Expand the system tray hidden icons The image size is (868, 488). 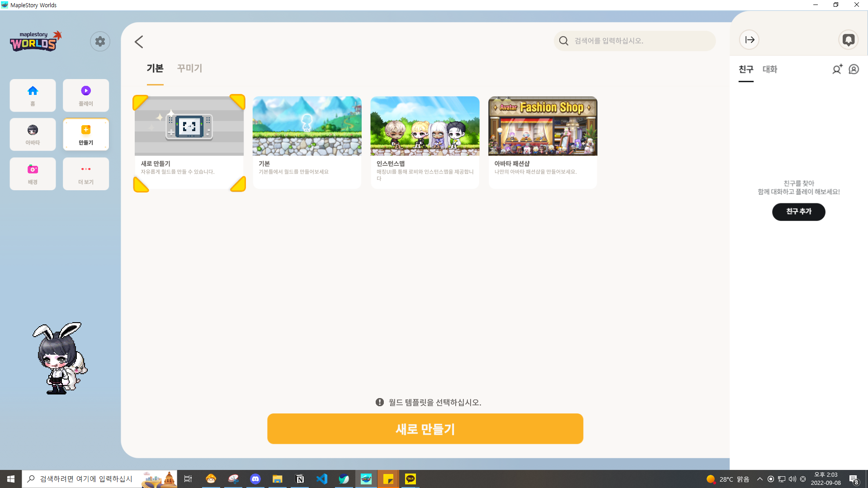(759, 479)
